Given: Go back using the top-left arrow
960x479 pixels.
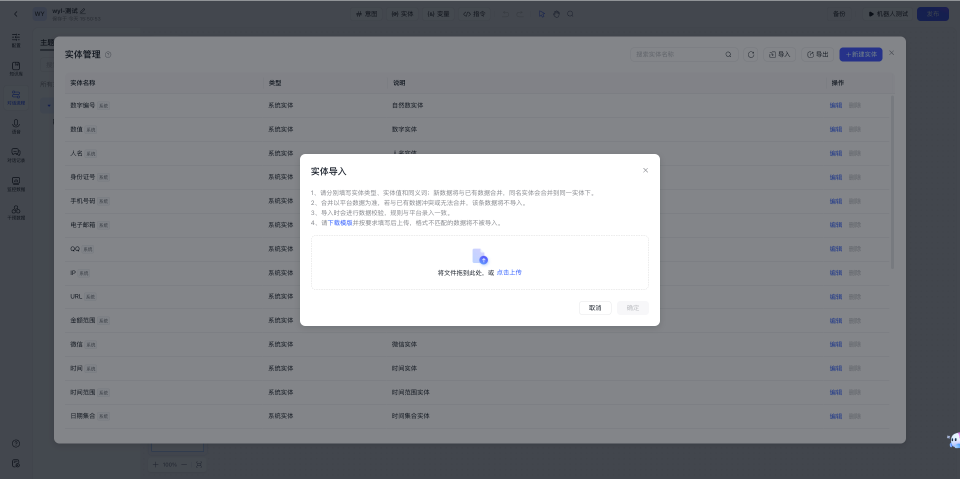Looking at the screenshot, I should pyautogui.click(x=15, y=14).
